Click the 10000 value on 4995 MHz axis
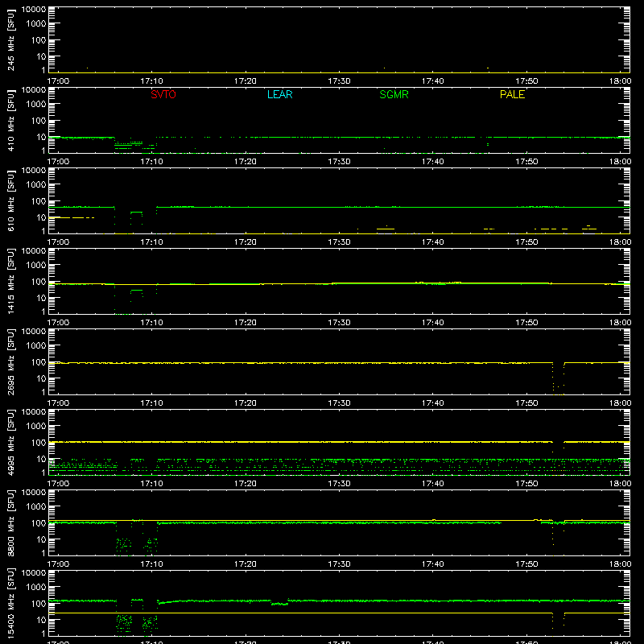This screenshot has width=644, height=644. tap(34, 412)
